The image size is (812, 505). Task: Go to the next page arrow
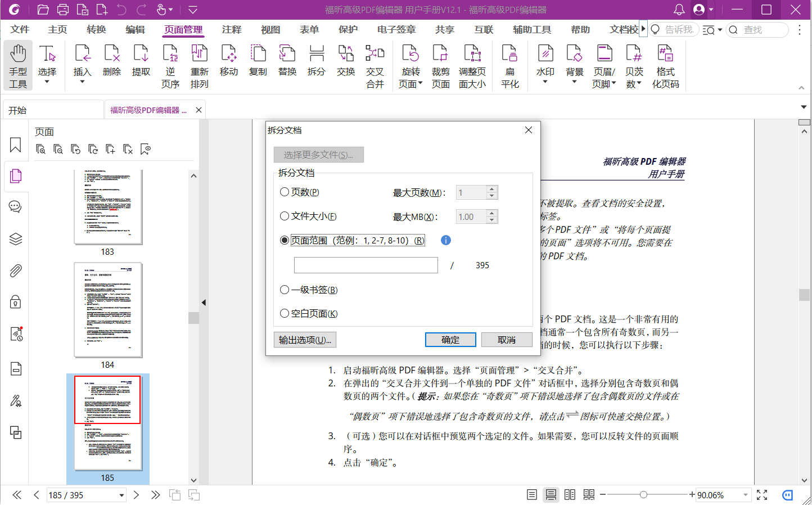pos(136,495)
